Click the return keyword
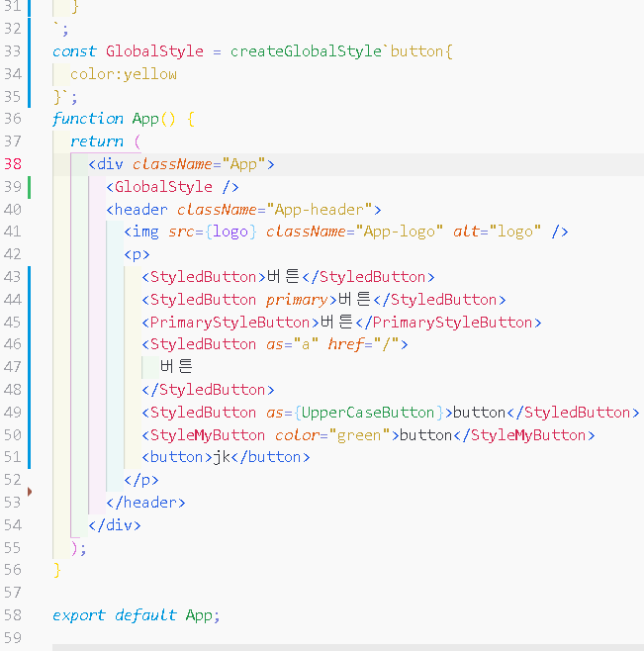This screenshot has height=651, width=644. tap(97, 141)
